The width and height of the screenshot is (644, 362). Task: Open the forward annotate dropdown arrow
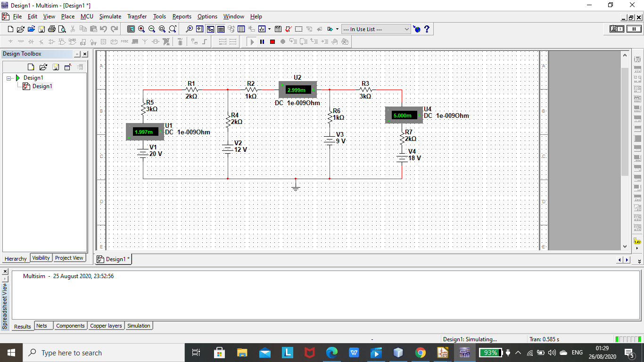click(337, 29)
